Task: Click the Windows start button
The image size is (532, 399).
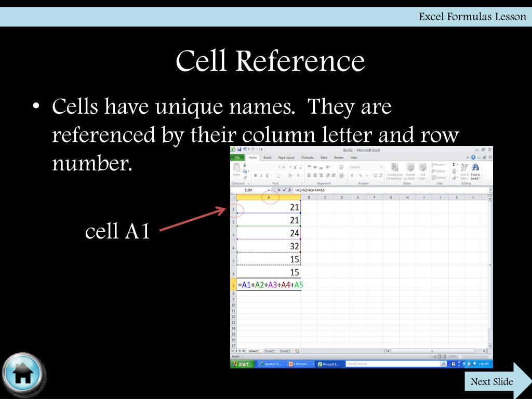Action: pyautogui.click(x=242, y=364)
